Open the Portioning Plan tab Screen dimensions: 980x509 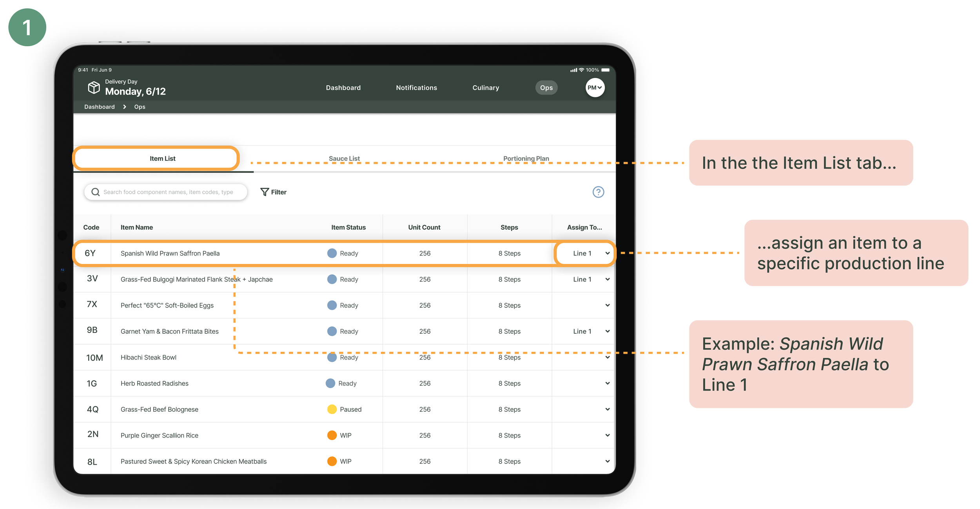pos(526,158)
